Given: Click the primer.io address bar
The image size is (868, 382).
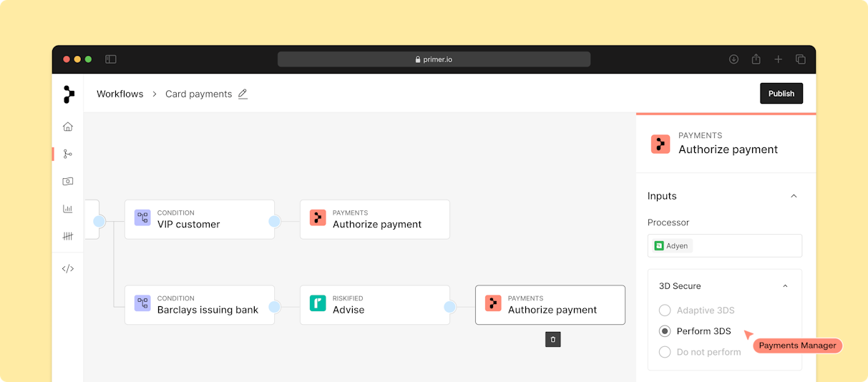Looking at the screenshot, I should [434, 59].
